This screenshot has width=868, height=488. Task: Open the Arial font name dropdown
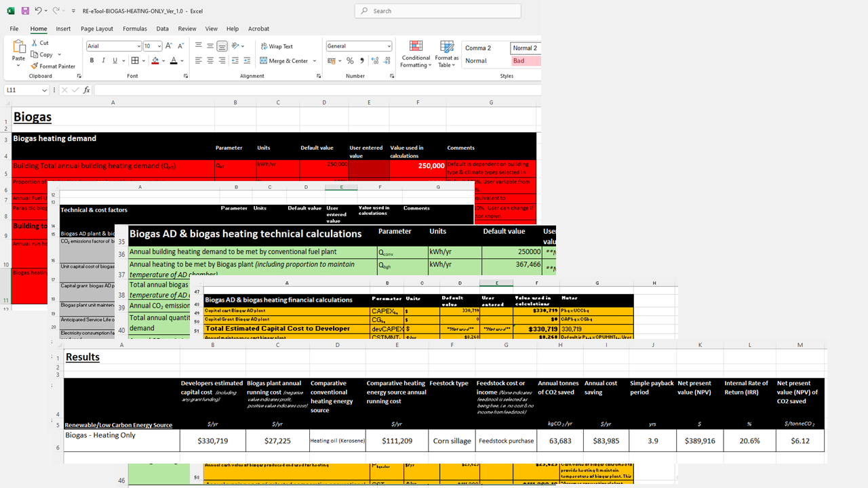(x=138, y=46)
